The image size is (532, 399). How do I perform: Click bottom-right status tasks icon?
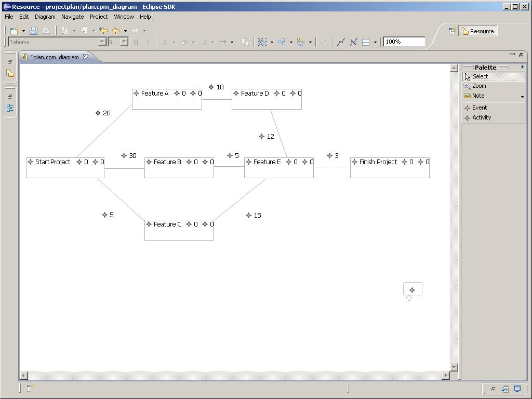505,389
